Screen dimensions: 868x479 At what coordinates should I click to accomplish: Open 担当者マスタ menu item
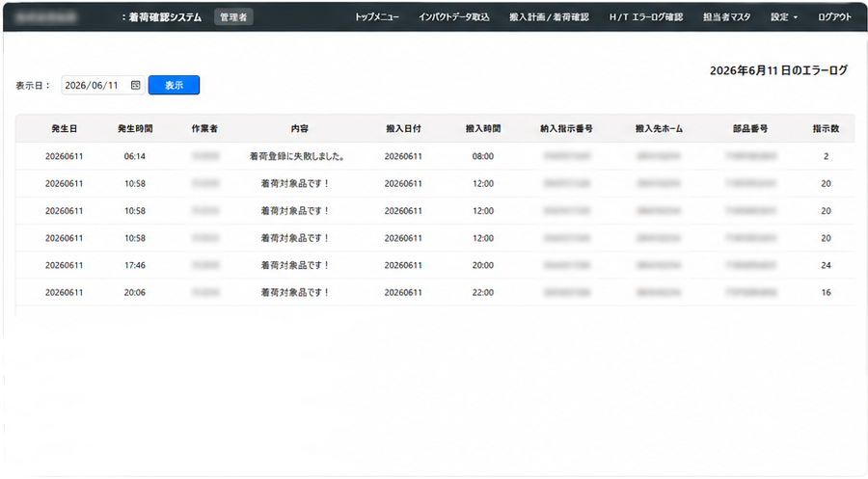[727, 17]
